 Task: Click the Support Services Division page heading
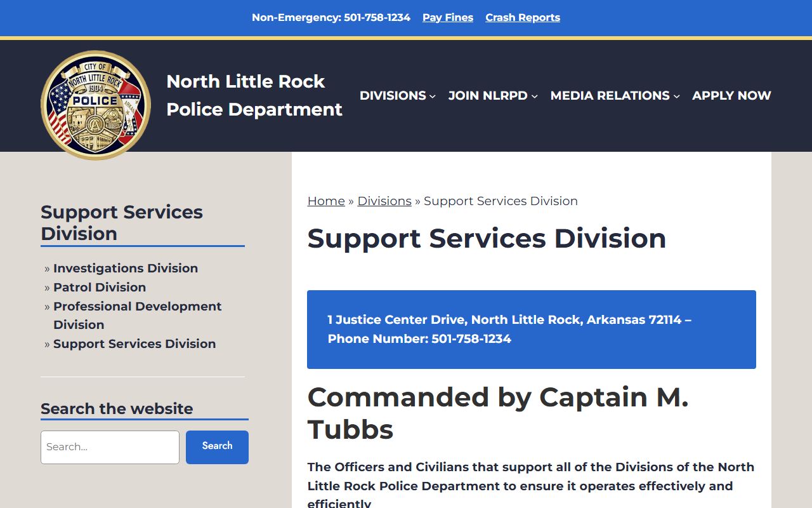tap(487, 239)
